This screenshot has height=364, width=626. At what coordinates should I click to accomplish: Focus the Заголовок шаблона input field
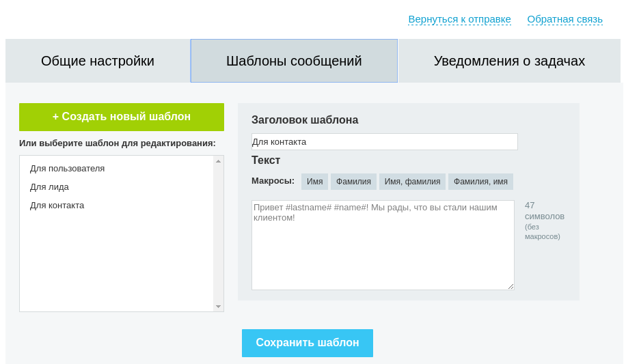(385, 141)
